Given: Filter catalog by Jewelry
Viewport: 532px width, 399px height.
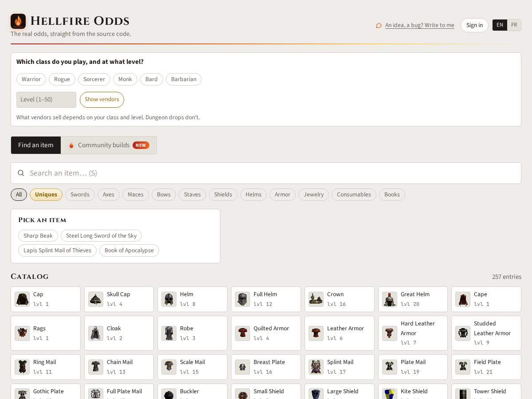Looking at the screenshot, I should coord(314,195).
